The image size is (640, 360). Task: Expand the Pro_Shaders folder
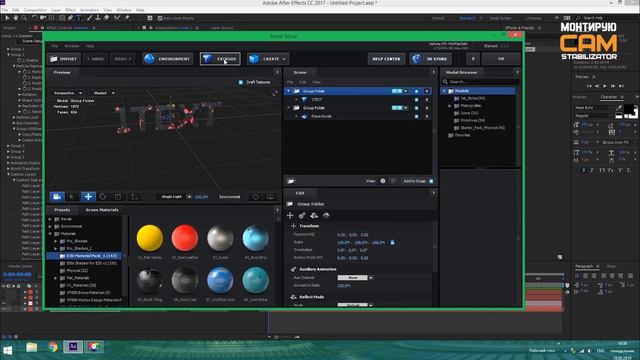(56, 241)
